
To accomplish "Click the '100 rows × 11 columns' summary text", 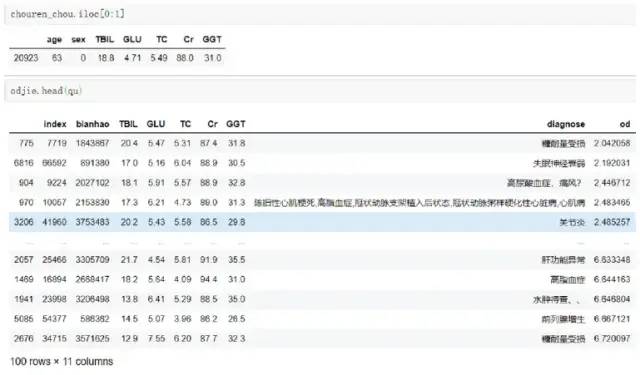I will (62, 362).
